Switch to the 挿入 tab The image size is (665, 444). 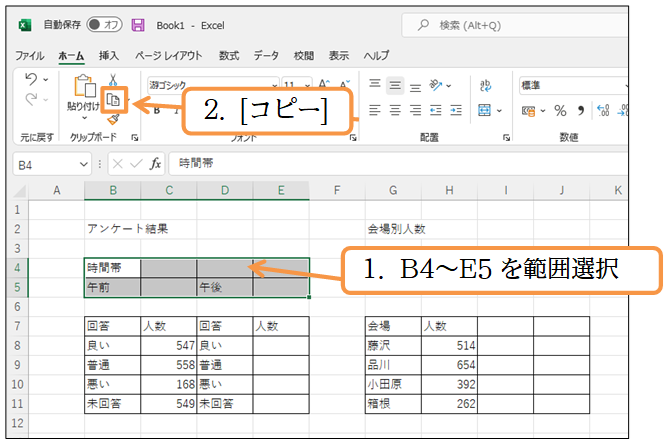pyautogui.click(x=109, y=56)
